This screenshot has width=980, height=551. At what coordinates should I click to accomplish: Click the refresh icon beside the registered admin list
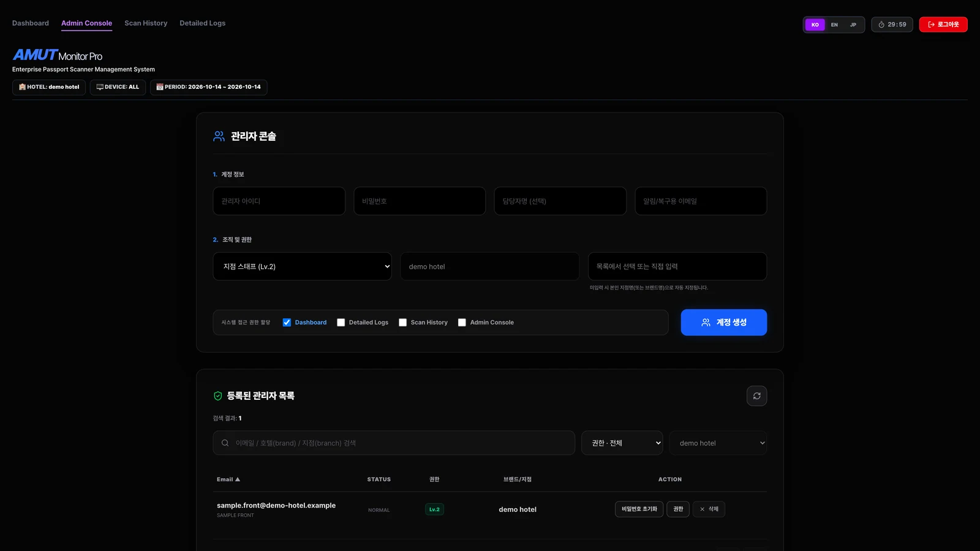point(756,396)
